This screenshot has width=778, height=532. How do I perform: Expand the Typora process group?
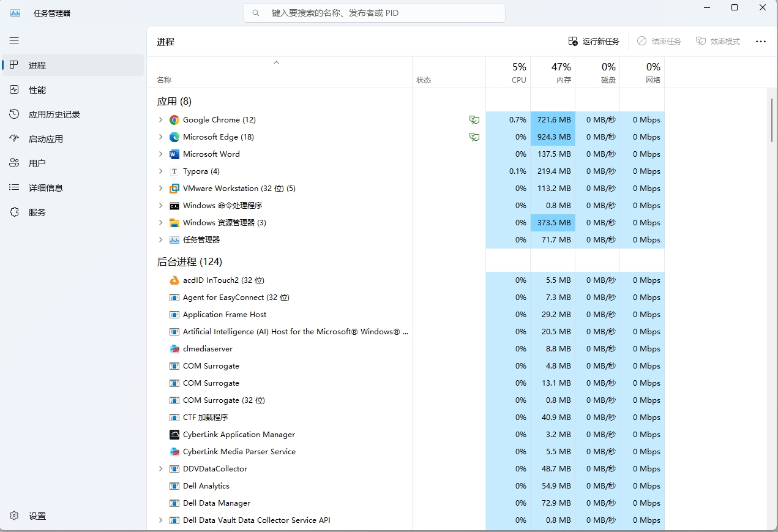tap(161, 171)
